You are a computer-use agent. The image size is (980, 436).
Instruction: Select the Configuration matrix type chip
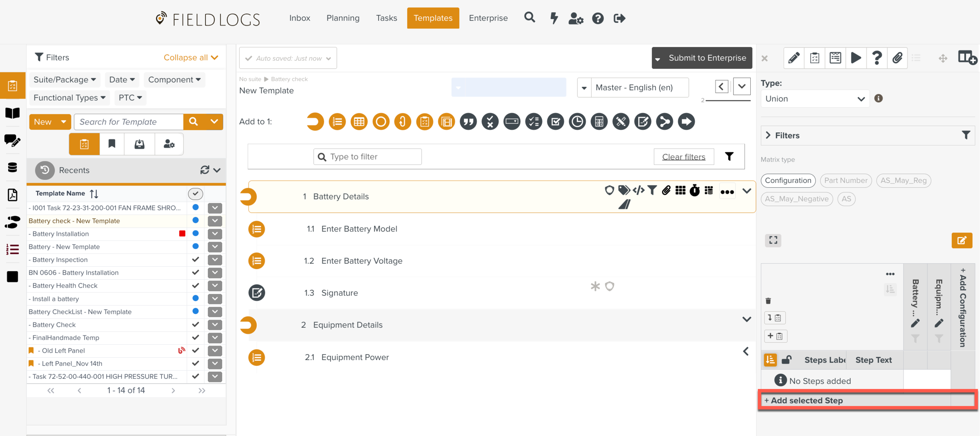788,181
